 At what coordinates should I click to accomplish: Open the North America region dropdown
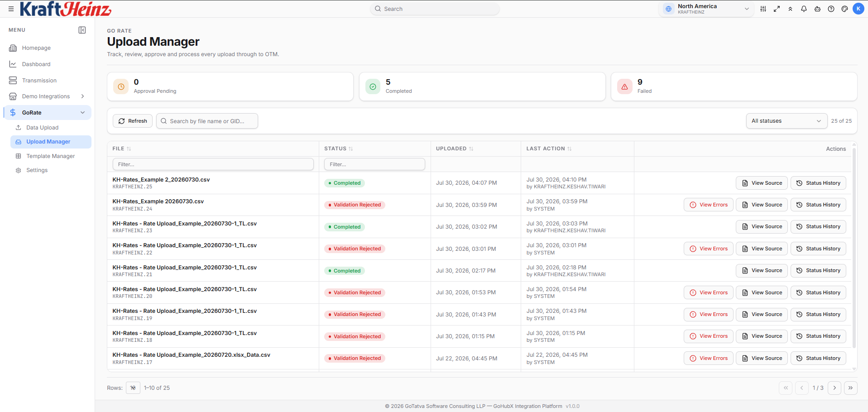[706, 9]
